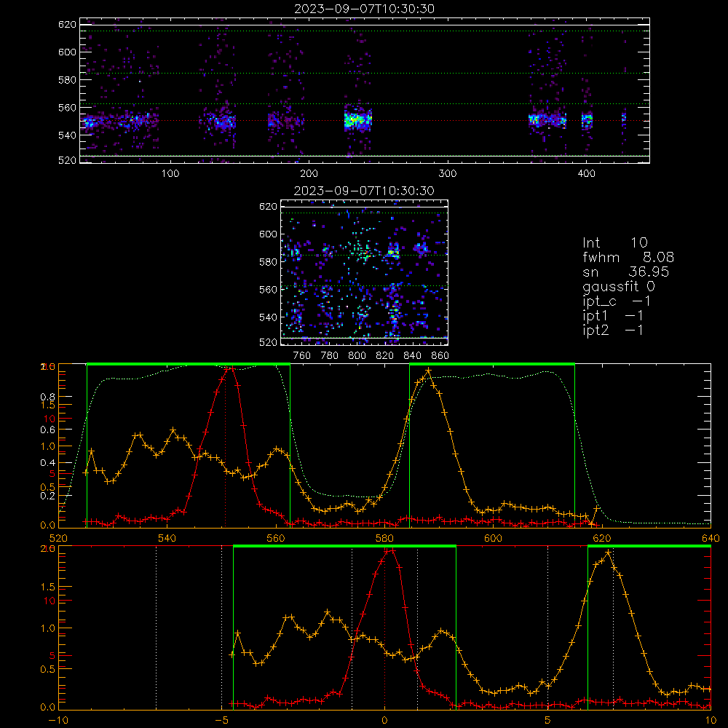The height and width of the screenshot is (728, 728).
Task: Select the 'gaussfit 0' parameter line
Action: pos(619,286)
